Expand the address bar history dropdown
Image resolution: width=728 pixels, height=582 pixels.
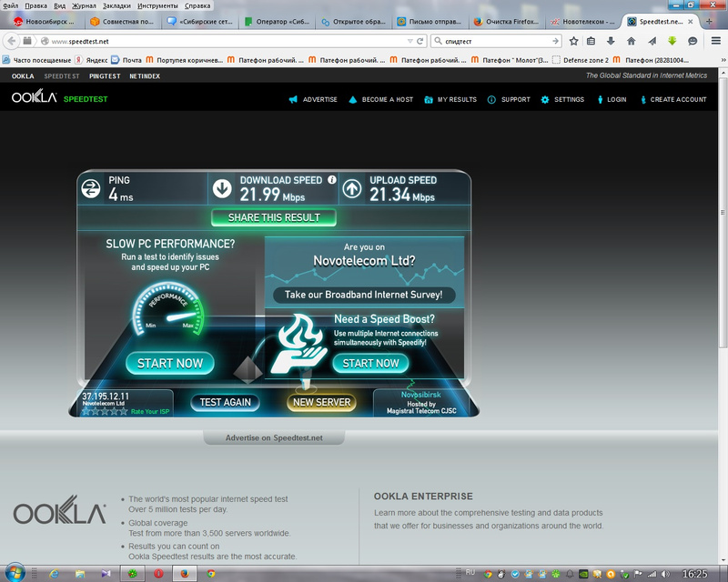(410, 41)
